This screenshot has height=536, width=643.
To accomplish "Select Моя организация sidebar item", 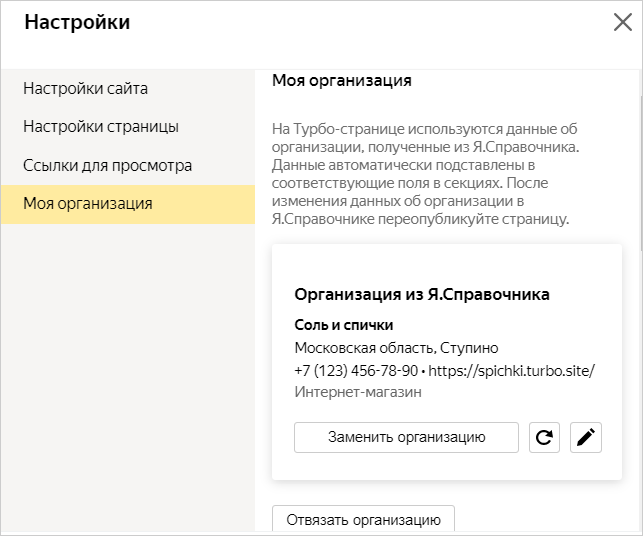I will coord(88,204).
